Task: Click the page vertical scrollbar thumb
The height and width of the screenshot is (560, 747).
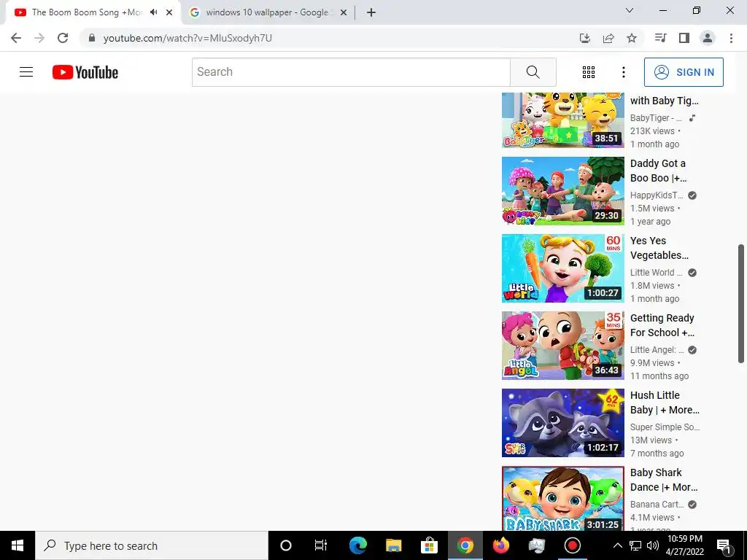Action: pyautogui.click(x=741, y=304)
